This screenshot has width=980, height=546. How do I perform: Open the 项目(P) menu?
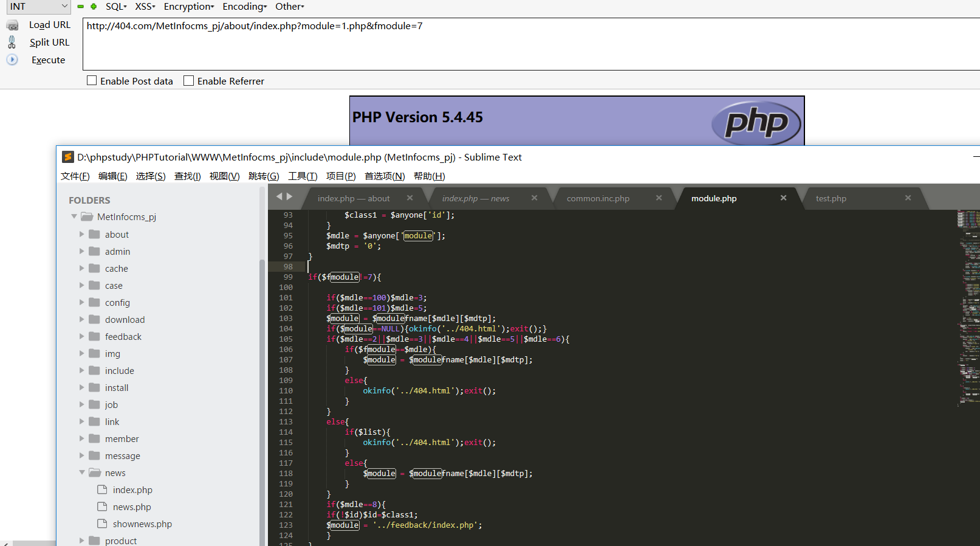341,176
